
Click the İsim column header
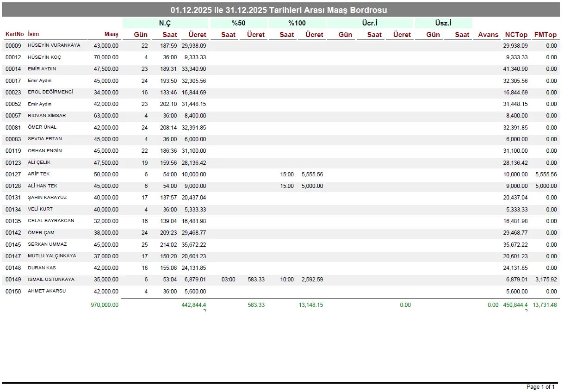point(33,34)
